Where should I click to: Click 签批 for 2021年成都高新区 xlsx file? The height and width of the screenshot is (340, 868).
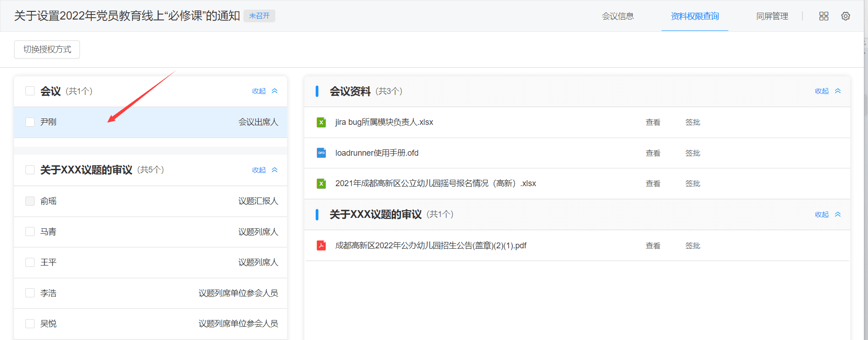(693, 183)
